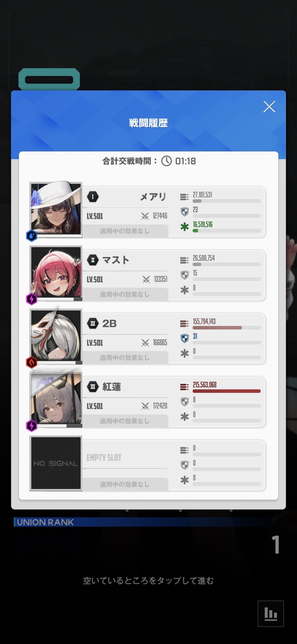297x644 pixels.
Task: Click burst I hexagon icon for メアリ
Action: pyautogui.click(x=93, y=197)
